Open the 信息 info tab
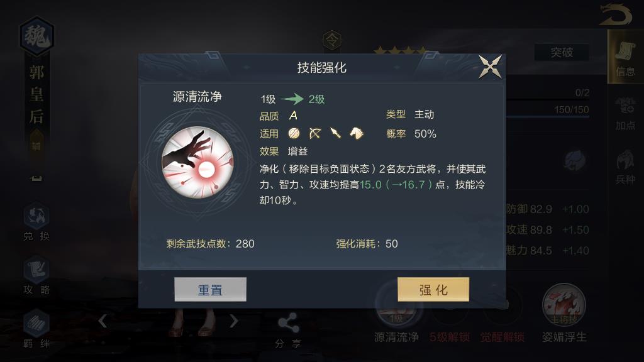 [625, 58]
